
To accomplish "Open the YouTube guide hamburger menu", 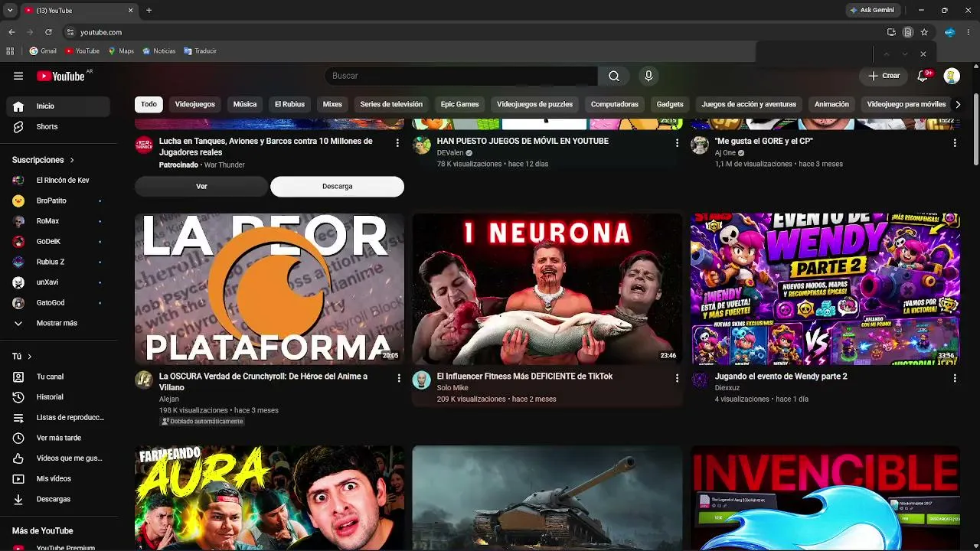I will 18,76.
